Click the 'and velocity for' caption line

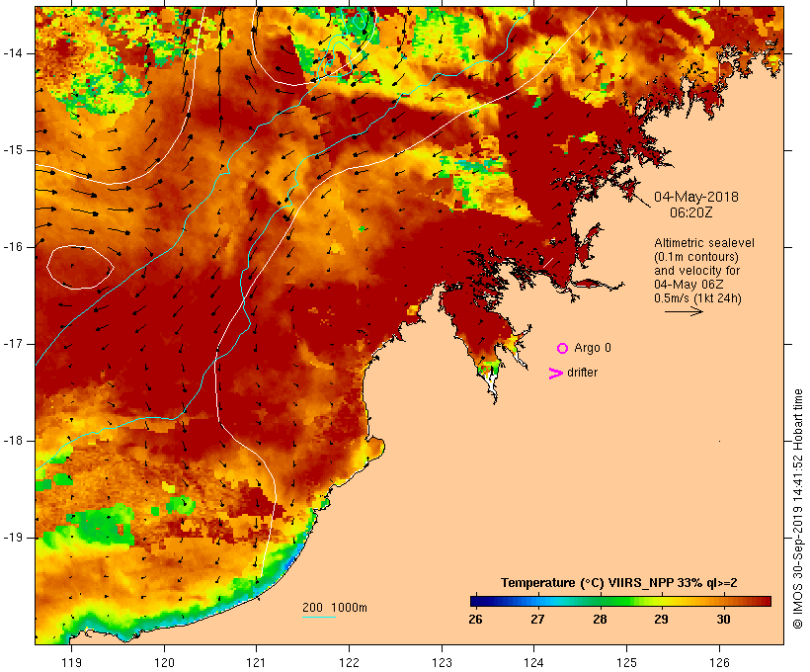(696, 271)
